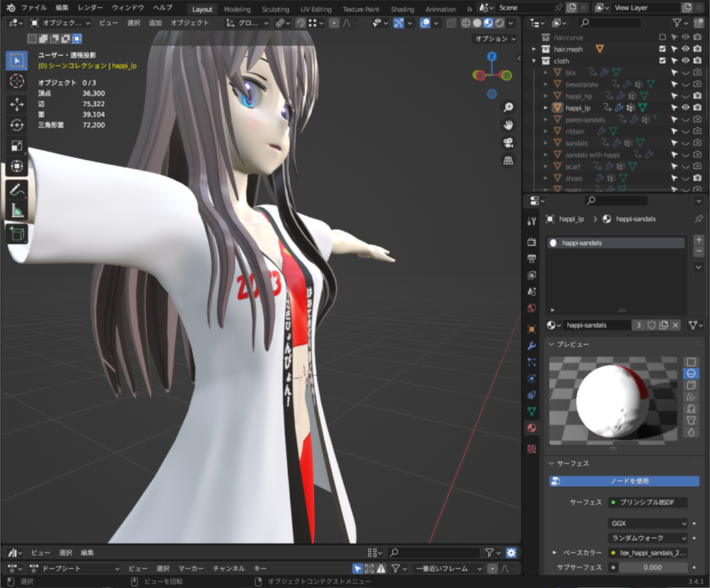
Task: Expand the ベースカラー row
Action: click(554, 553)
